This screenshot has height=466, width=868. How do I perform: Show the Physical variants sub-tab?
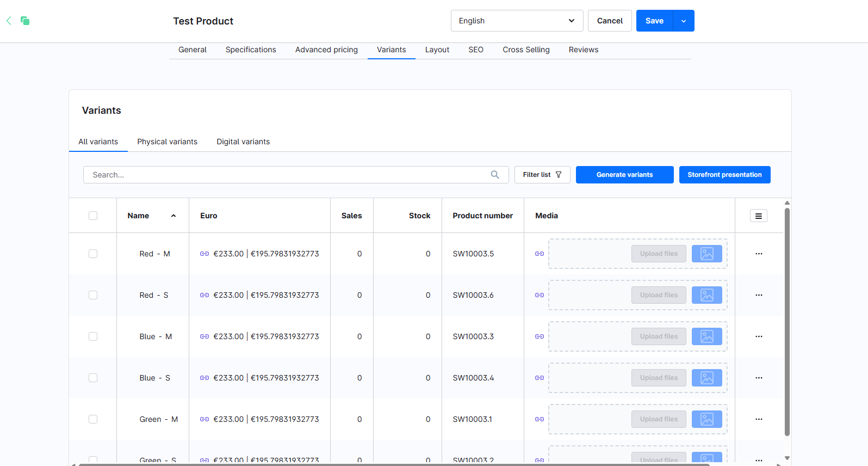click(x=168, y=142)
